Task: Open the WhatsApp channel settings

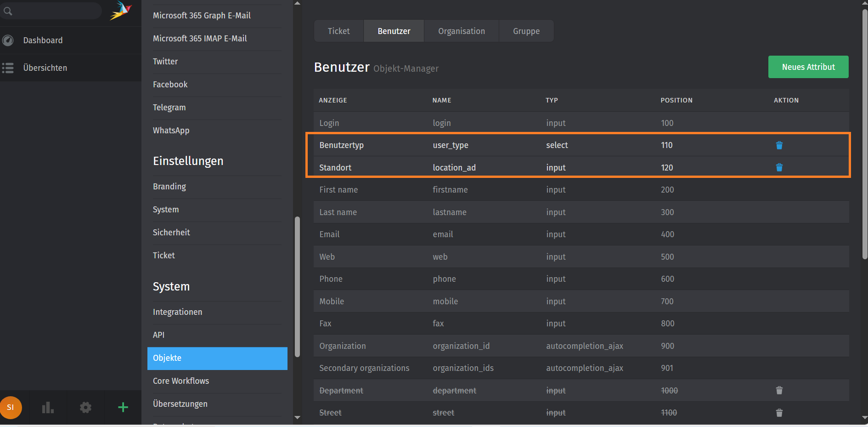Action: pyautogui.click(x=171, y=131)
